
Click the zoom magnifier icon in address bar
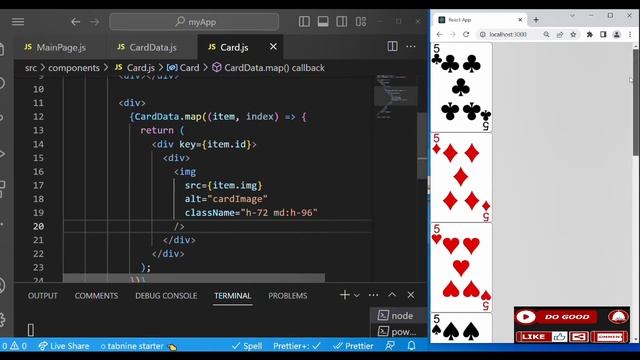546,35
